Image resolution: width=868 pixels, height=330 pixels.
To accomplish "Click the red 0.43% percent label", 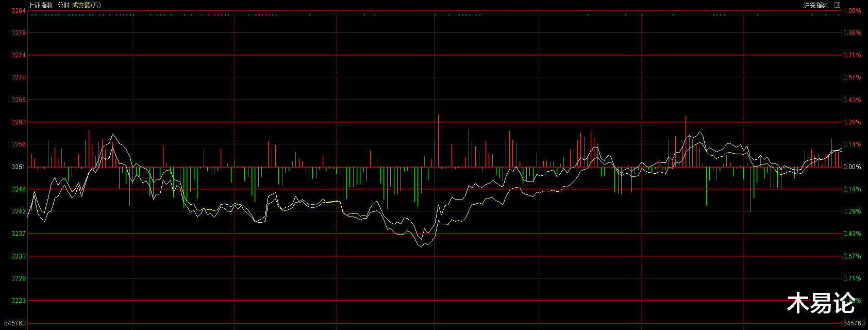I will (x=852, y=100).
